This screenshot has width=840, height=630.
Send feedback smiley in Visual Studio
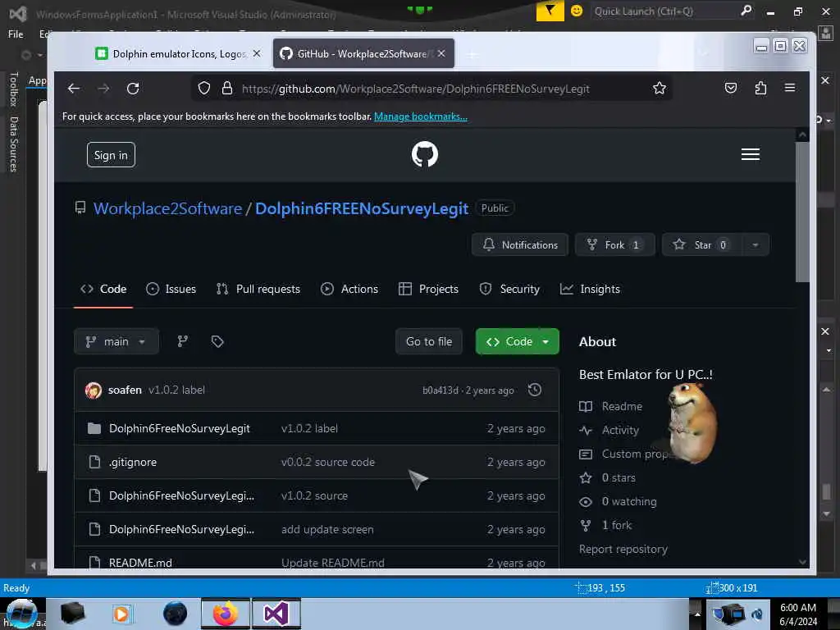point(577,11)
